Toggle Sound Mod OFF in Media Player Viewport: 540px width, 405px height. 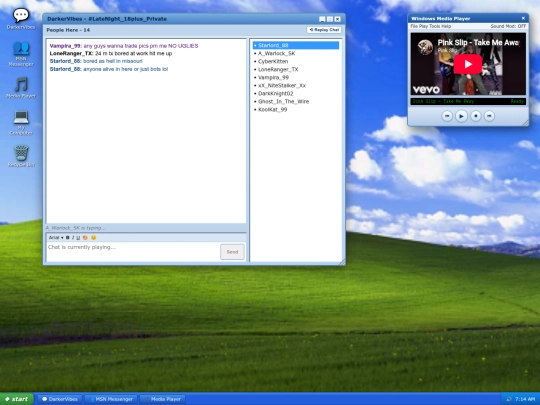pos(508,26)
